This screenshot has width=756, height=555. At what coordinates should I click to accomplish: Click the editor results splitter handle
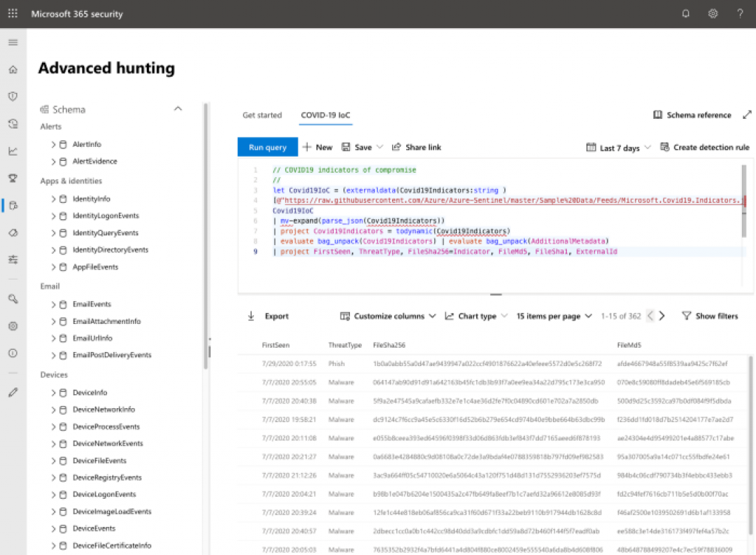(495, 294)
